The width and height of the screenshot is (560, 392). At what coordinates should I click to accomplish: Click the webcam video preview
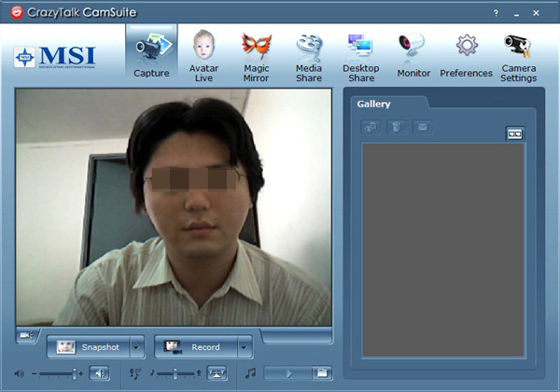[x=174, y=207]
